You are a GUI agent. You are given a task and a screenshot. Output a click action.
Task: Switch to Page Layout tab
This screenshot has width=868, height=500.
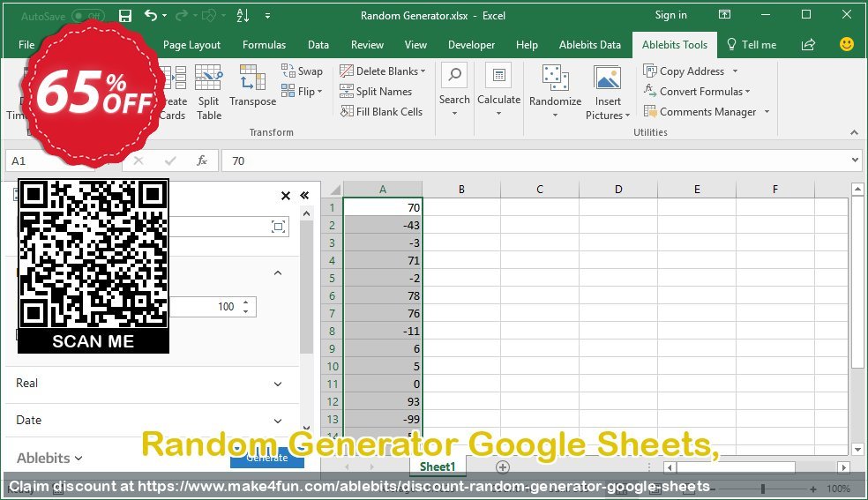point(191,45)
